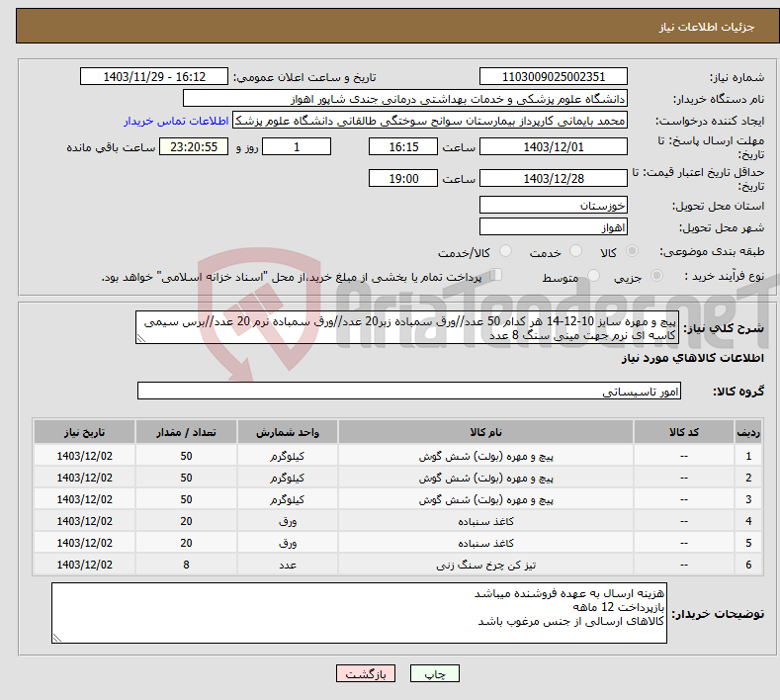Click the کد کالا column header
The image size is (780, 700).
pos(683,432)
